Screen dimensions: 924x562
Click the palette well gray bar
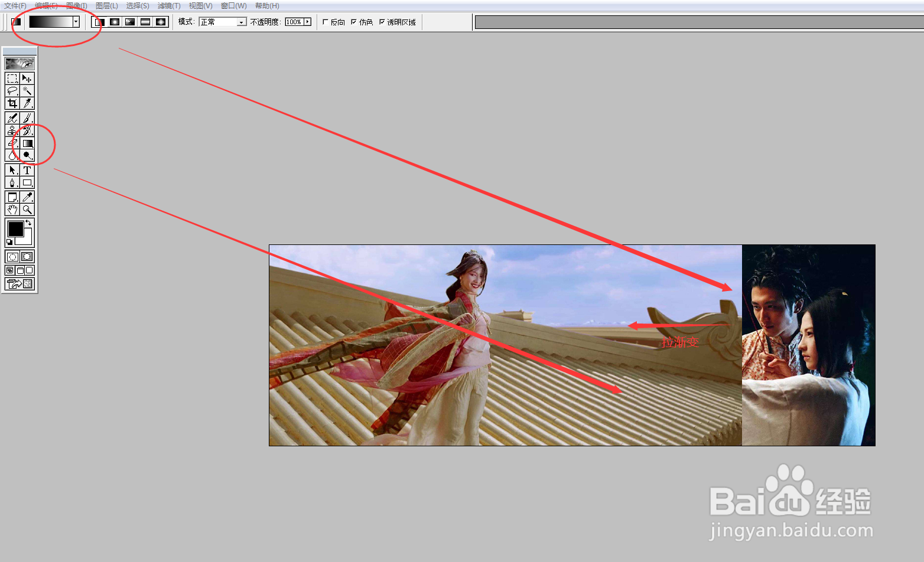click(x=699, y=22)
